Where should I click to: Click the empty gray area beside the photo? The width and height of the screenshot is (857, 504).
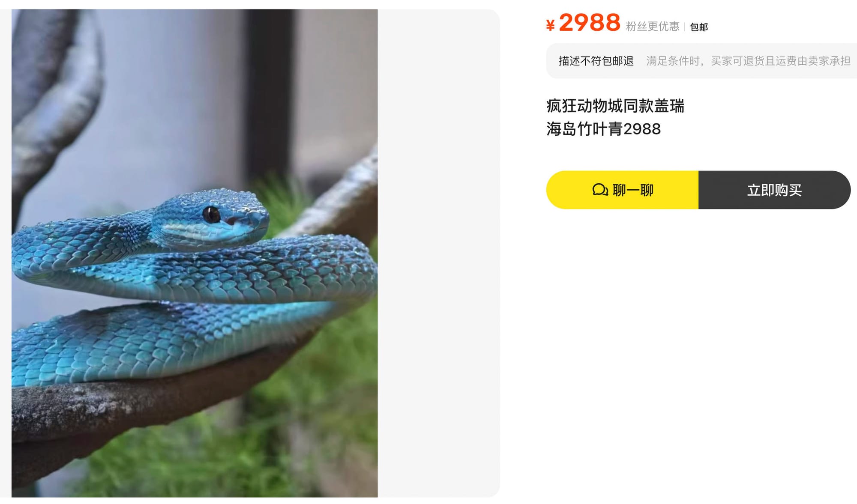tap(438, 253)
